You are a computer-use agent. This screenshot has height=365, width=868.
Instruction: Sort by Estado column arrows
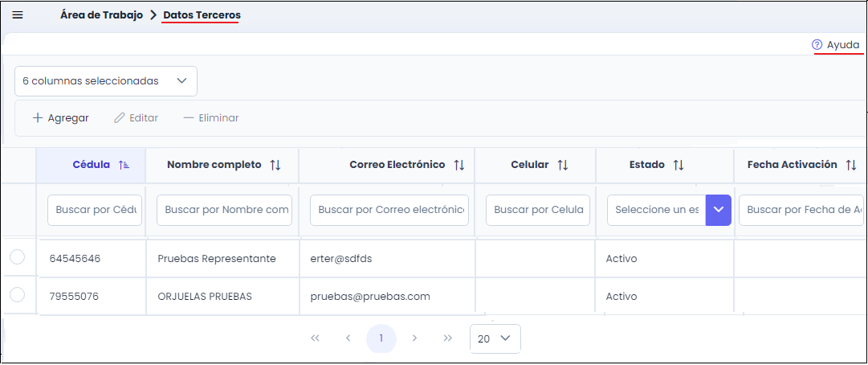point(679,165)
